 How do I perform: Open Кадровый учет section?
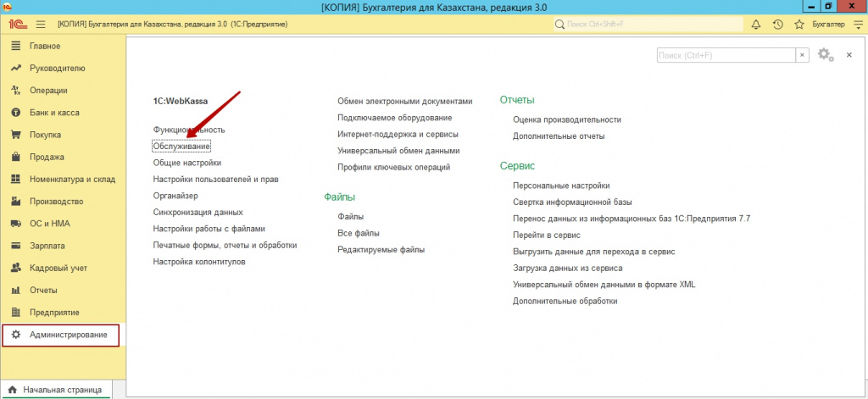pos(63,268)
